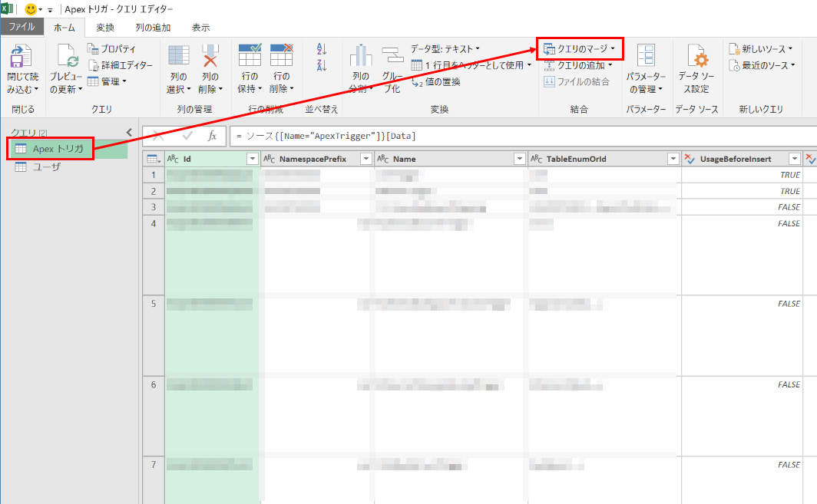Expand the クエリの追加 dropdown
817x504 pixels.
[610, 65]
